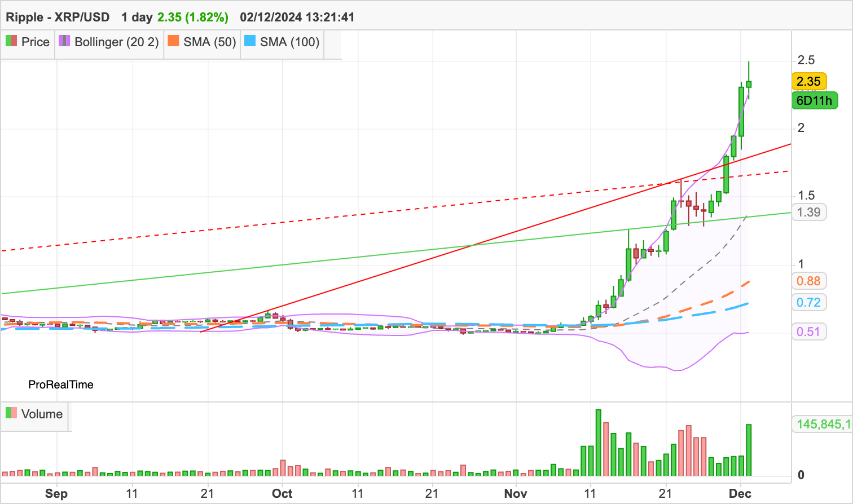Select the SMA (100) legend label
Screen dimensions: 853x504
pyautogui.click(x=290, y=42)
